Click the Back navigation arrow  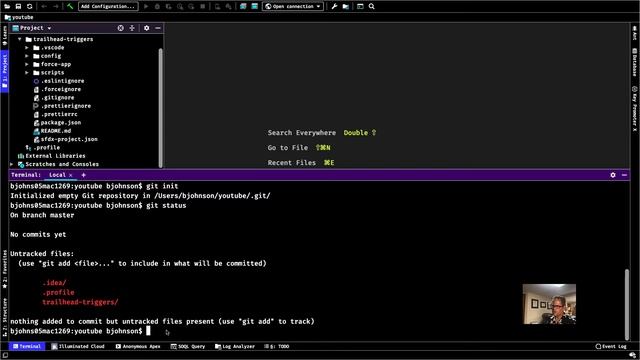click(44, 7)
